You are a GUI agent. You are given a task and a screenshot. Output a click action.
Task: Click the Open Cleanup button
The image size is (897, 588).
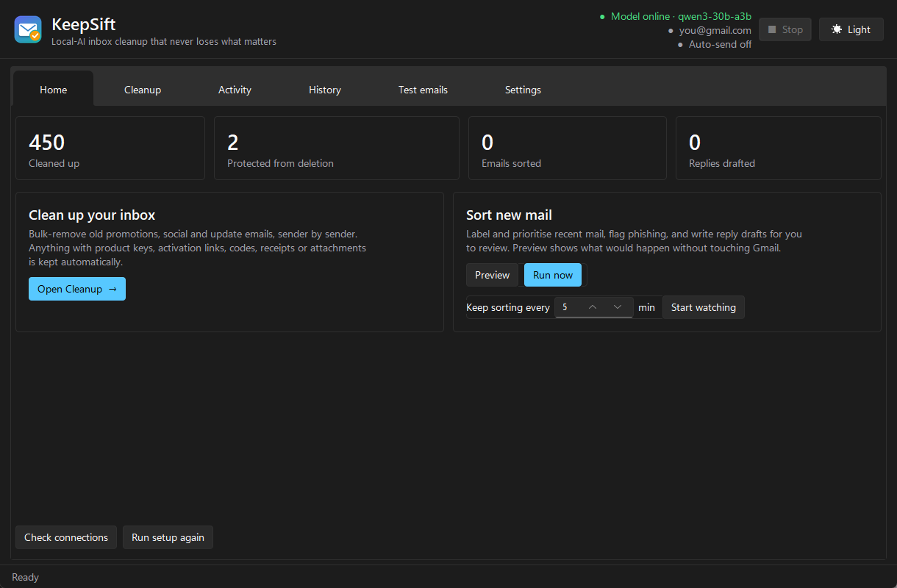(x=77, y=289)
